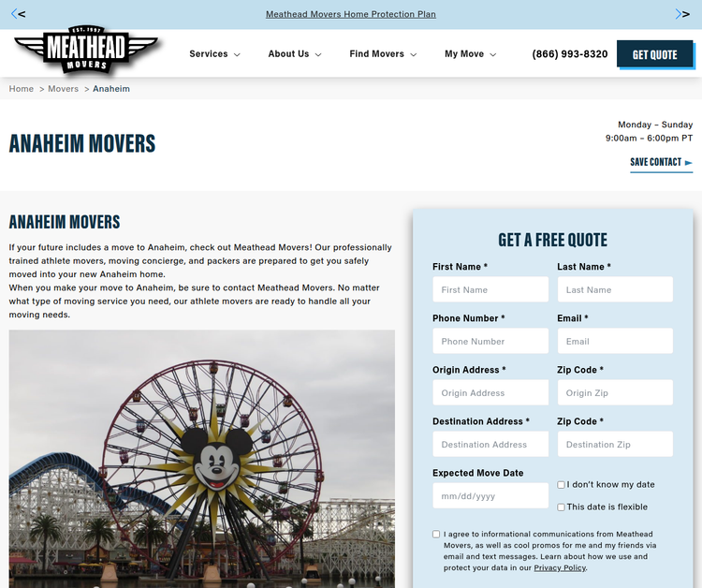This screenshot has width=702, height=588.
Task: Click the previous announcement arrow in top banner
Action: [18, 14]
